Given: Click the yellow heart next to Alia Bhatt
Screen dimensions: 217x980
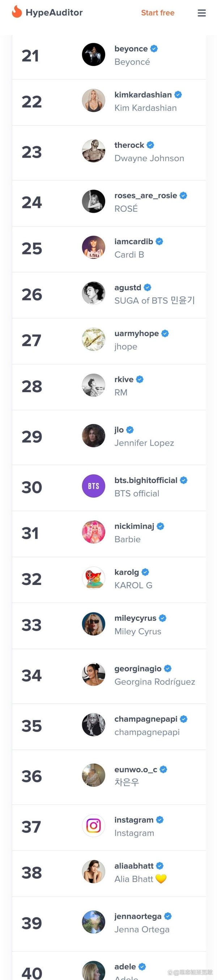Looking at the screenshot, I should coord(161,879).
